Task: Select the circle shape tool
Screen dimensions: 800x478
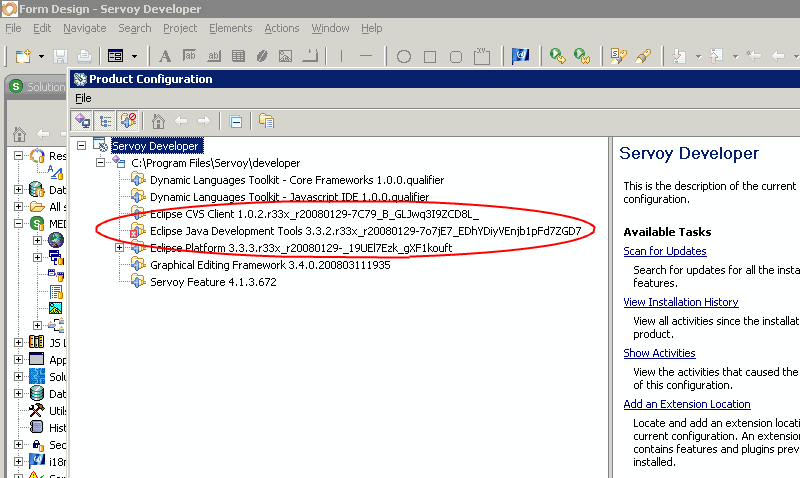Action: click(404, 56)
